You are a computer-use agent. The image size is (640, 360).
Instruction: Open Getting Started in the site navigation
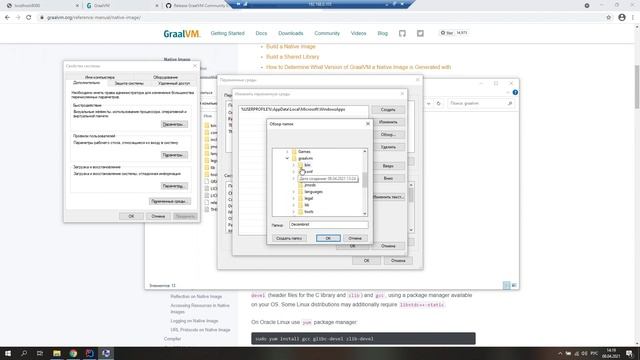[x=227, y=33]
